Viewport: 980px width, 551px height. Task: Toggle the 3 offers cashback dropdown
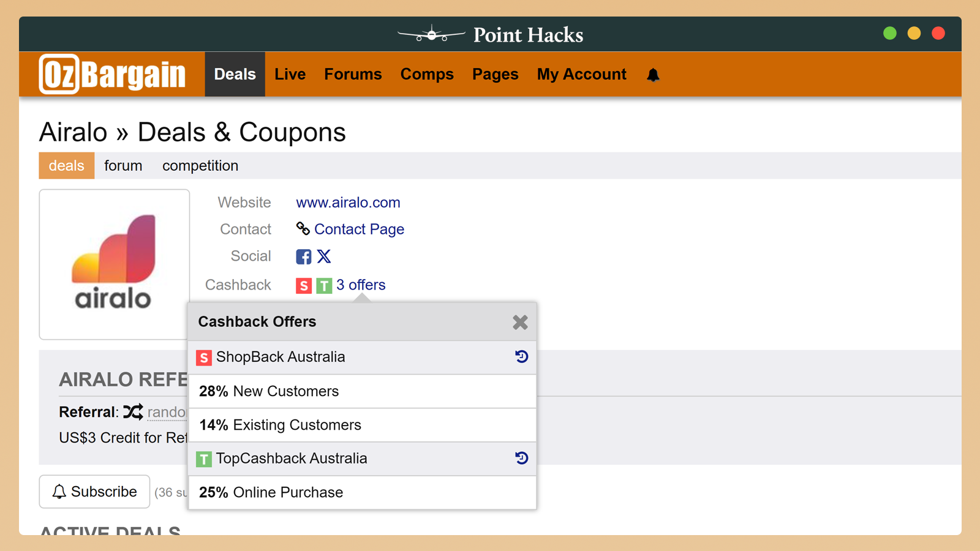(361, 285)
